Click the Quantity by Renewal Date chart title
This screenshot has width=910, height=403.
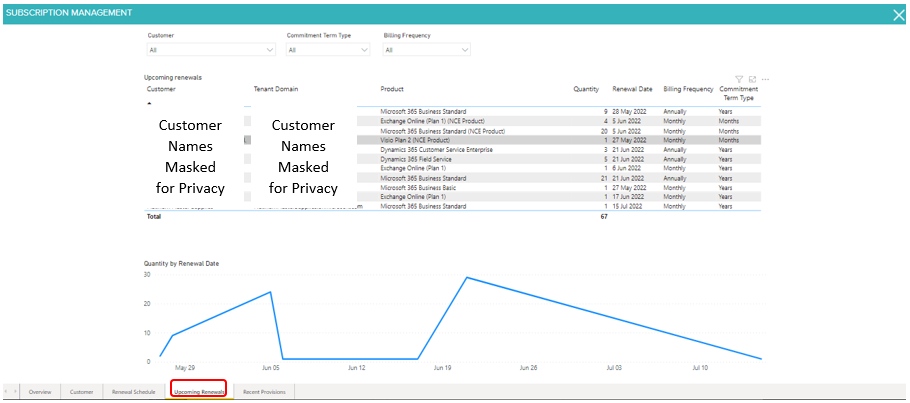coord(181,264)
